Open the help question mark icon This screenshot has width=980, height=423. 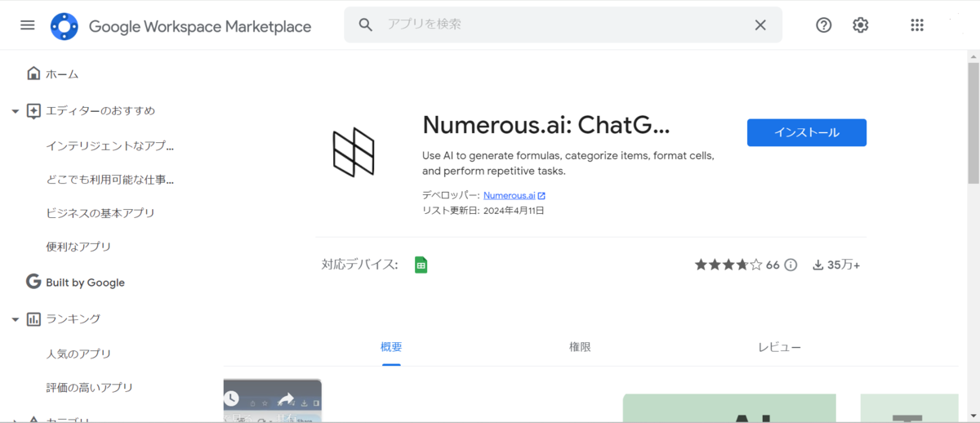[x=824, y=25]
